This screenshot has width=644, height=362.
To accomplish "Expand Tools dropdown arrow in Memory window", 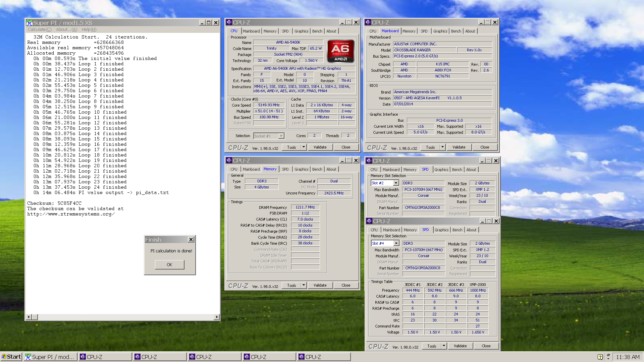I will pyautogui.click(x=304, y=285).
